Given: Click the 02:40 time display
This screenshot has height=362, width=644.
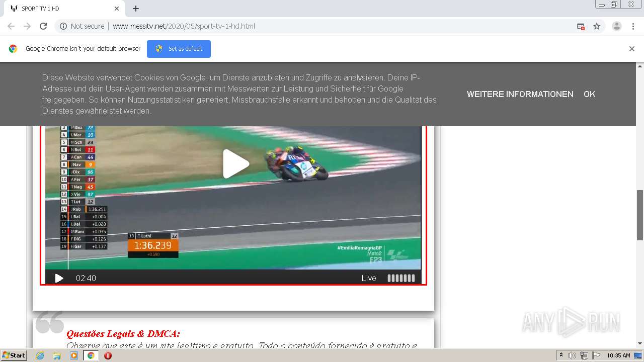Looking at the screenshot, I should [86, 278].
